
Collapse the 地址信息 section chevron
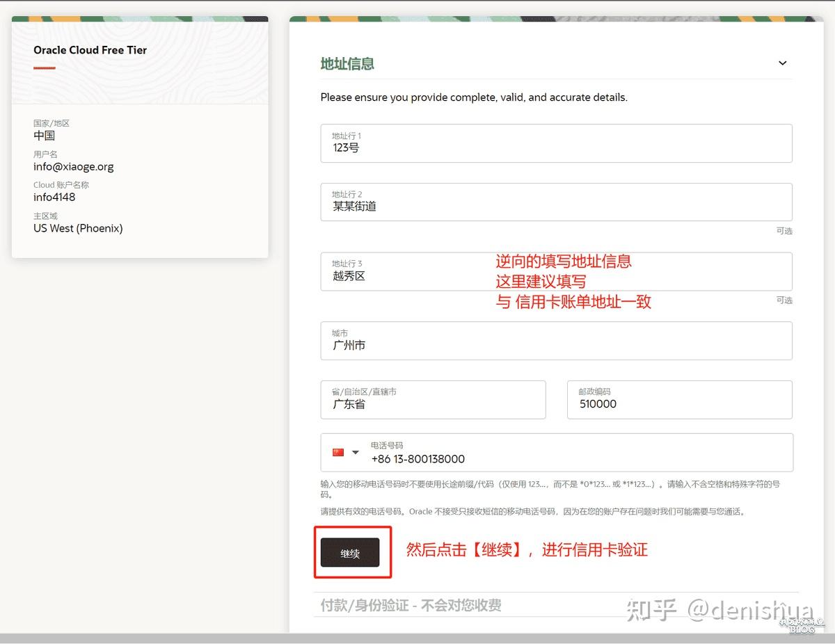coord(782,63)
